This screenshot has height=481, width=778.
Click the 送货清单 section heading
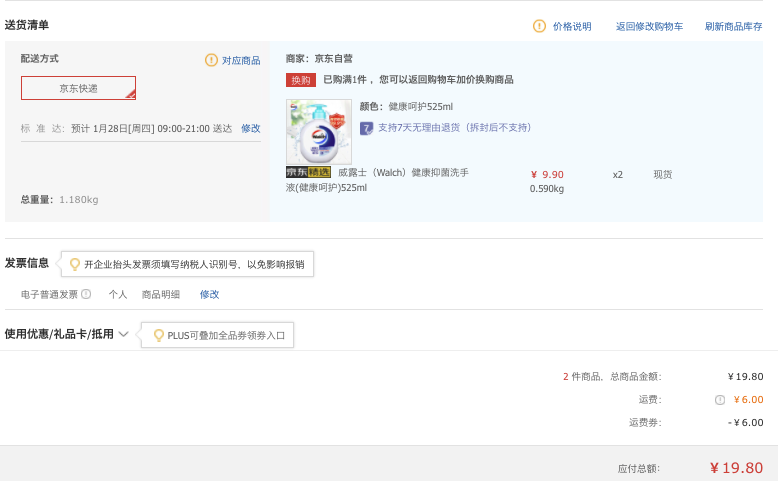click(x=27, y=25)
